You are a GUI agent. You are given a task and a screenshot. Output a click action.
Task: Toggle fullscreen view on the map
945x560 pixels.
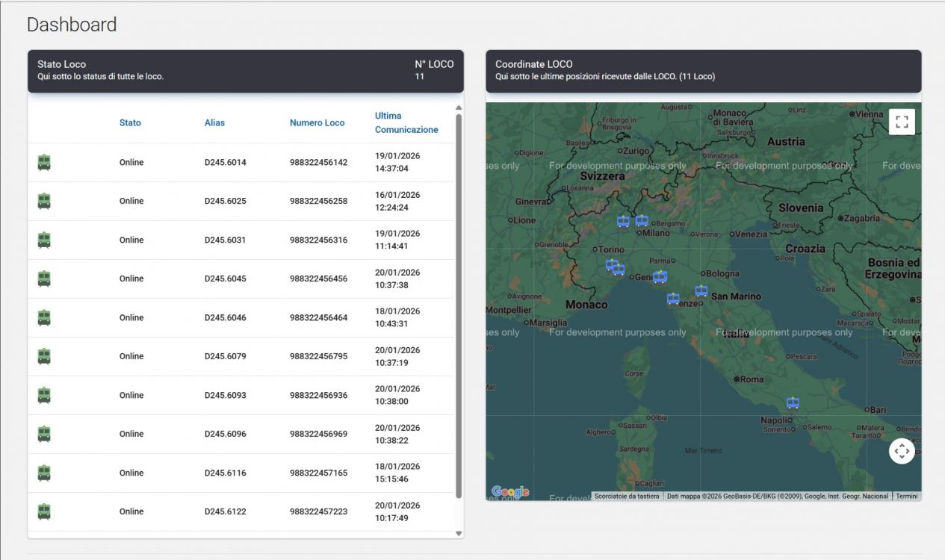click(902, 122)
